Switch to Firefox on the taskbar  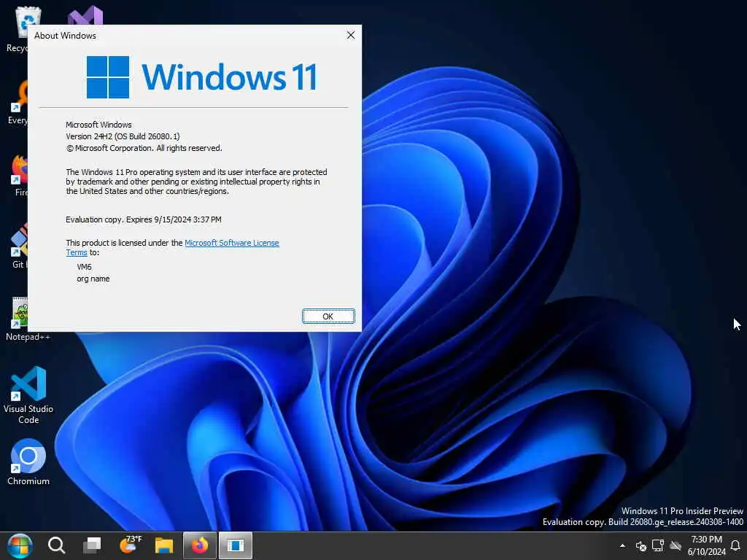[200, 545]
